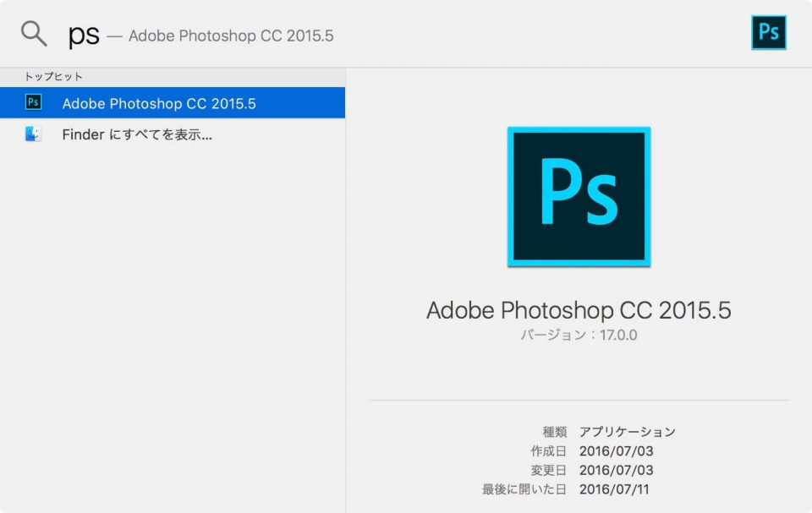
Task: Select the Adobe Photoshop CC 2015.5 result row
Action: (x=173, y=102)
